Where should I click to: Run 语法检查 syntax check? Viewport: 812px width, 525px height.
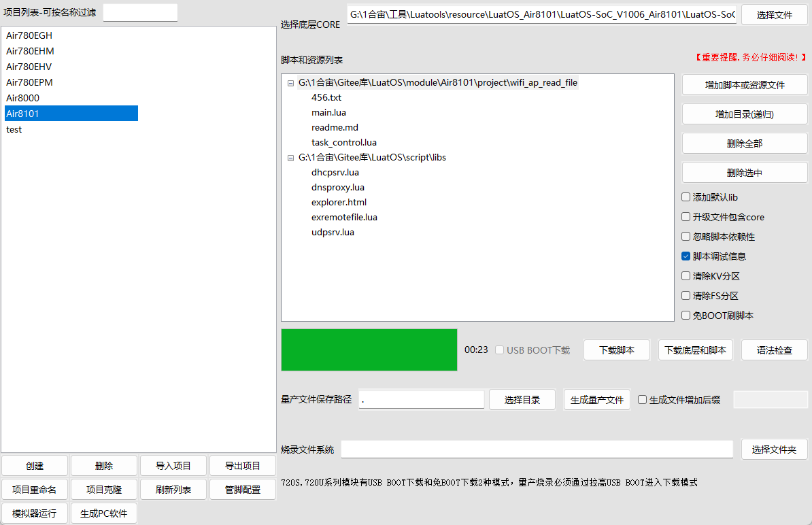(x=774, y=350)
